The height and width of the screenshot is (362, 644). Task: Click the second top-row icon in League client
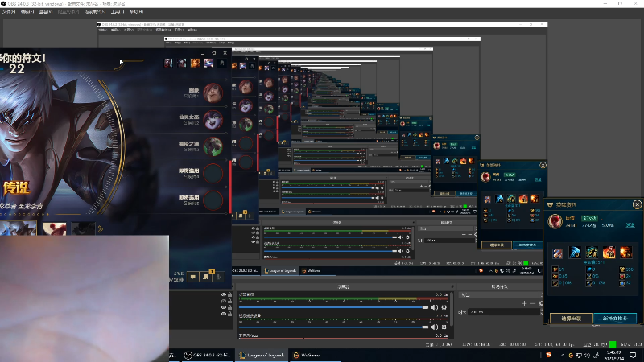pyautogui.click(x=182, y=63)
